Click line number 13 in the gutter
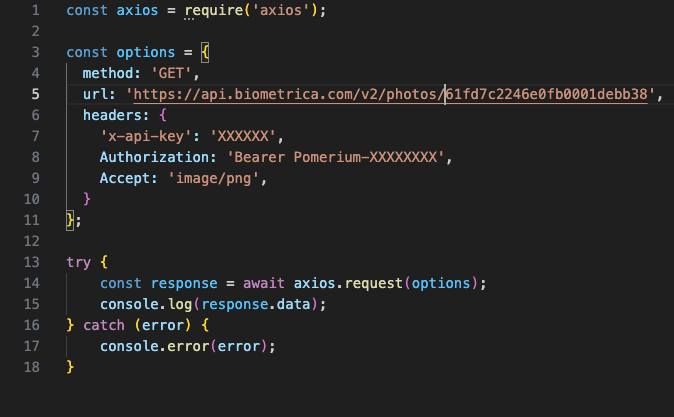The image size is (674, 417). pos(31,262)
